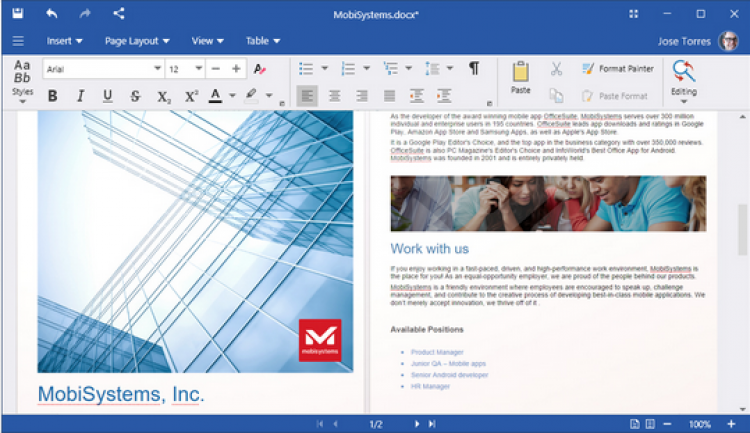Click the Format Painter button

pos(618,69)
